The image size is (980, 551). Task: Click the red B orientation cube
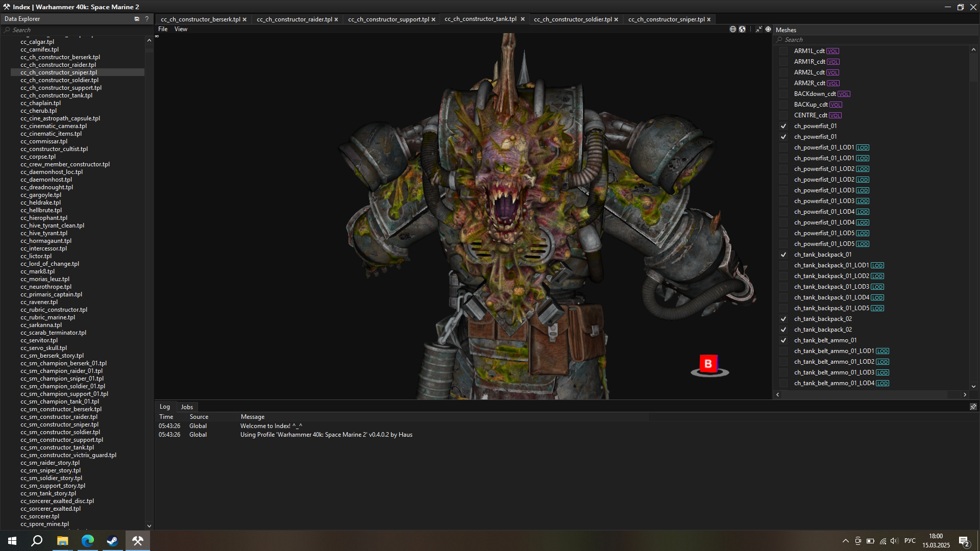[708, 364]
